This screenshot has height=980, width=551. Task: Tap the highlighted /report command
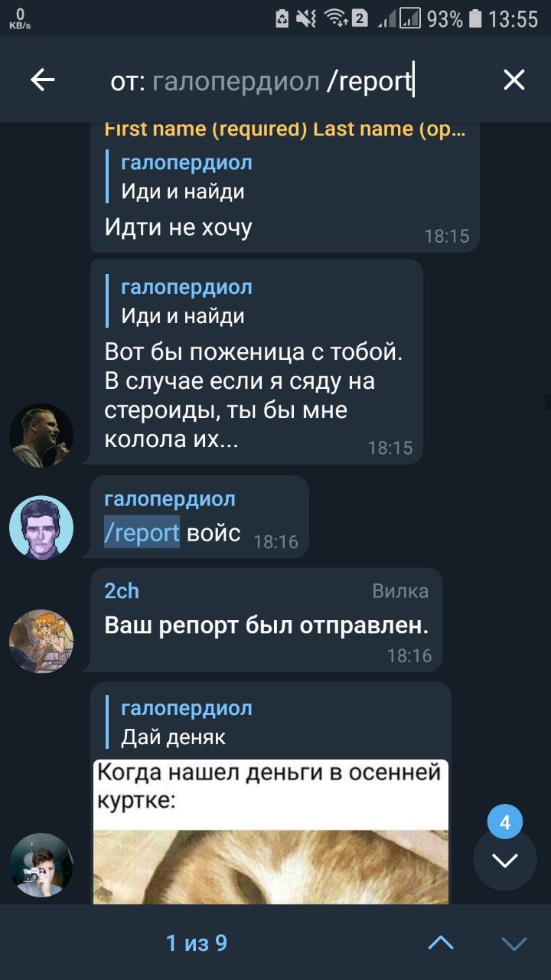click(142, 533)
